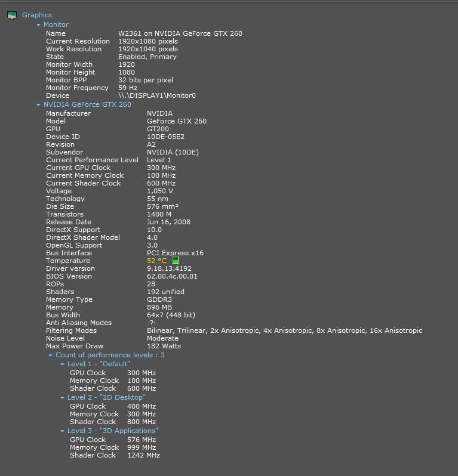Click the Monitor section title
458x476 pixels.
pyautogui.click(x=56, y=24)
